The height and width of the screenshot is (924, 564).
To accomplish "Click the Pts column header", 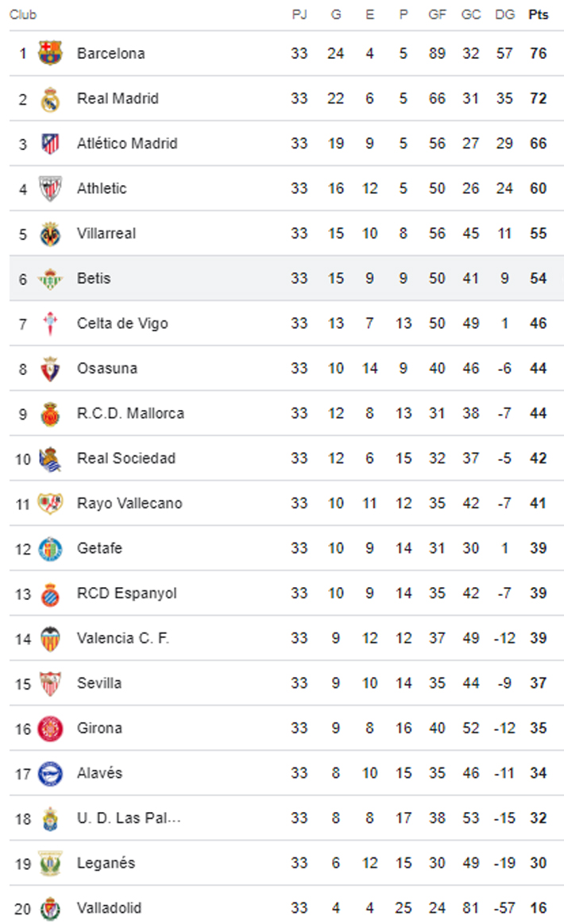I will tap(539, 15).
